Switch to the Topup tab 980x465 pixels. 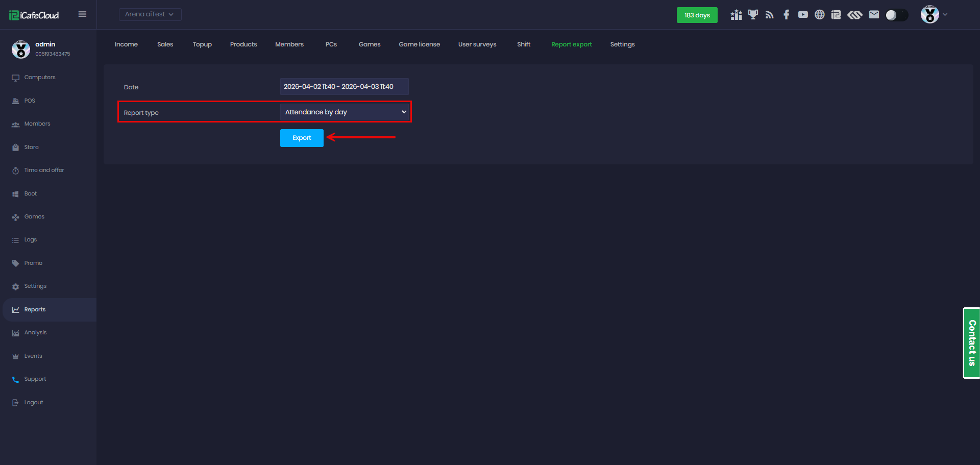202,44
